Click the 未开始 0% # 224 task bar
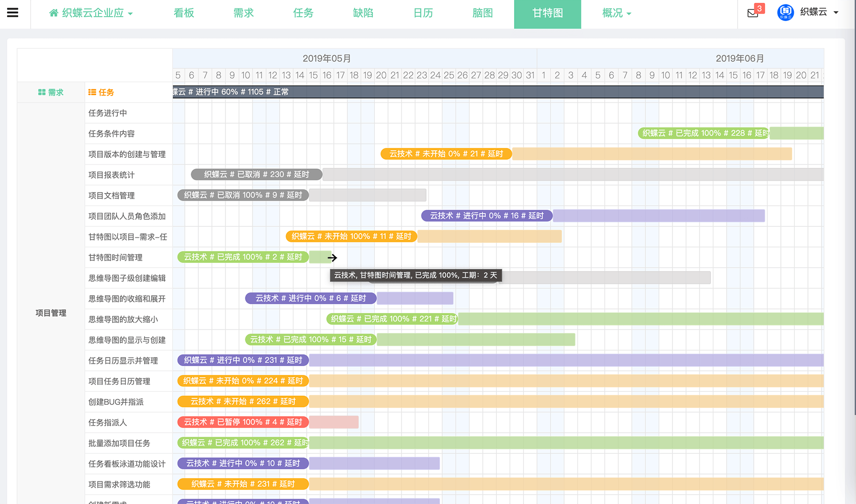Image resolution: width=856 pixels, height=504 pixels. (243, 380)
